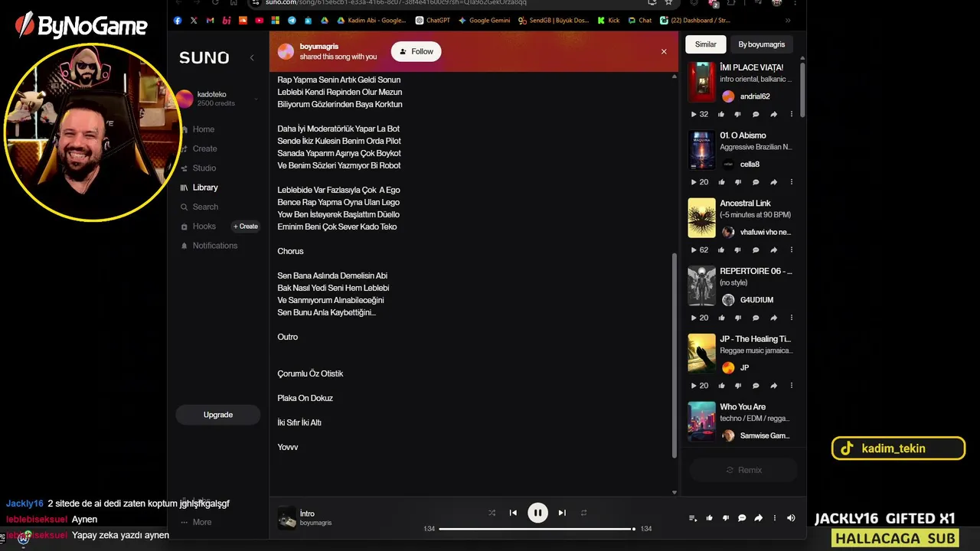Open the Google Gemini bookmark
Viewport: 980px width, 551px height.
click(x=484, y=21)
